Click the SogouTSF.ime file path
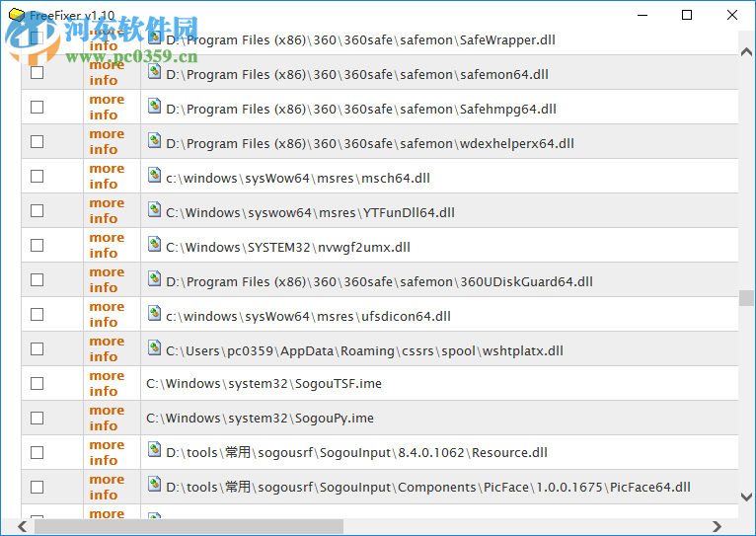The image size is (756, 536). (264, 384)
